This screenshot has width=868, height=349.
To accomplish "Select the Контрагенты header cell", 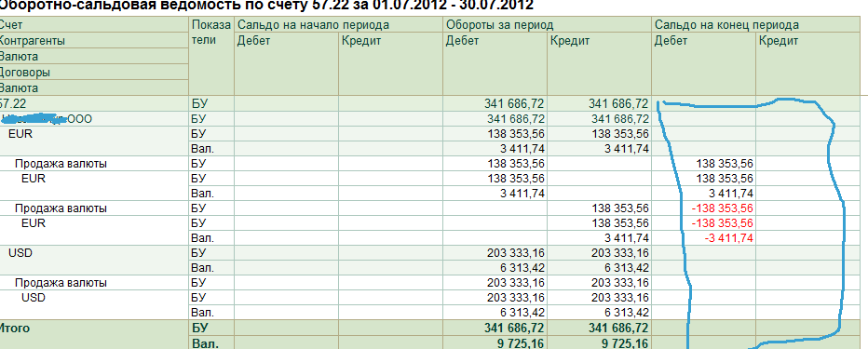I will click(94, 41).
